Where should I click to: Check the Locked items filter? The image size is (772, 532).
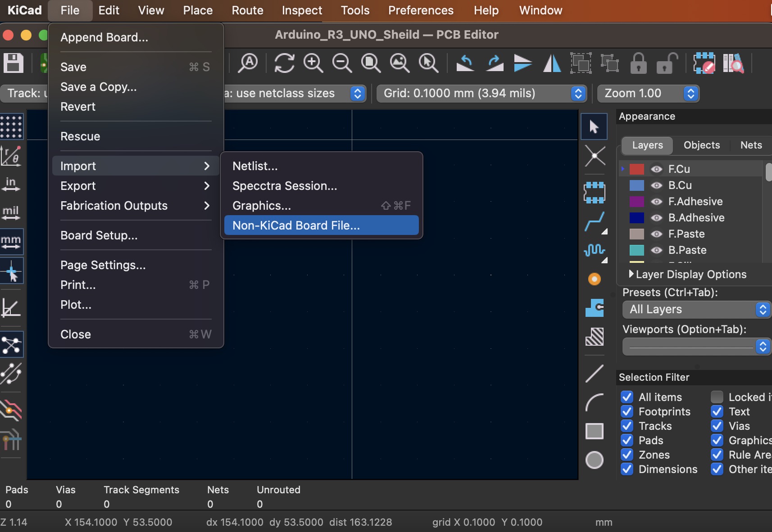tap(717, 397)
